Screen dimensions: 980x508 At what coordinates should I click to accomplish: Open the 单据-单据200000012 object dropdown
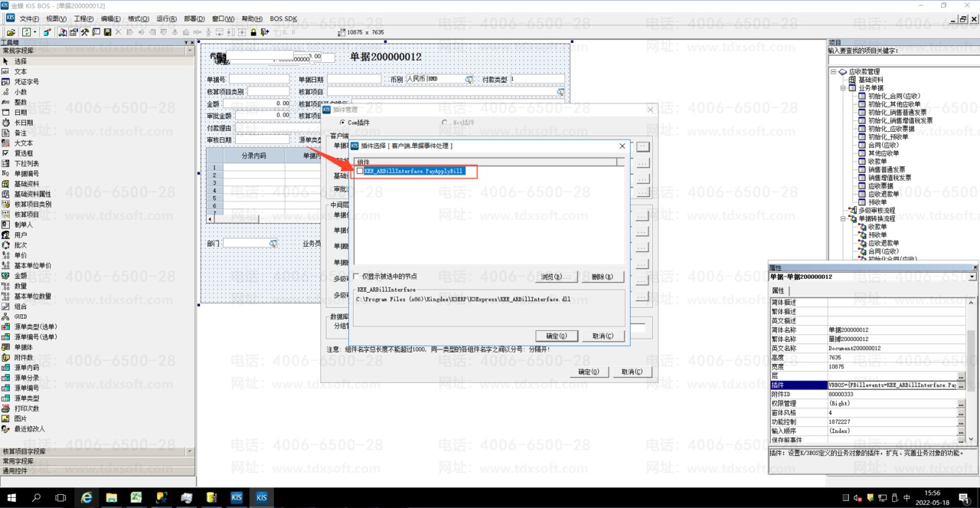pyautogui.click(x=972, y=277)
